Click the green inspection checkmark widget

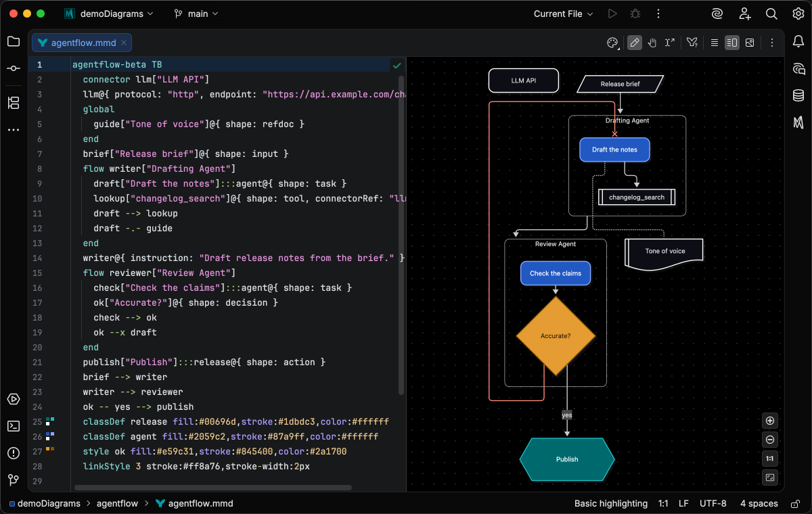[397, 65]
